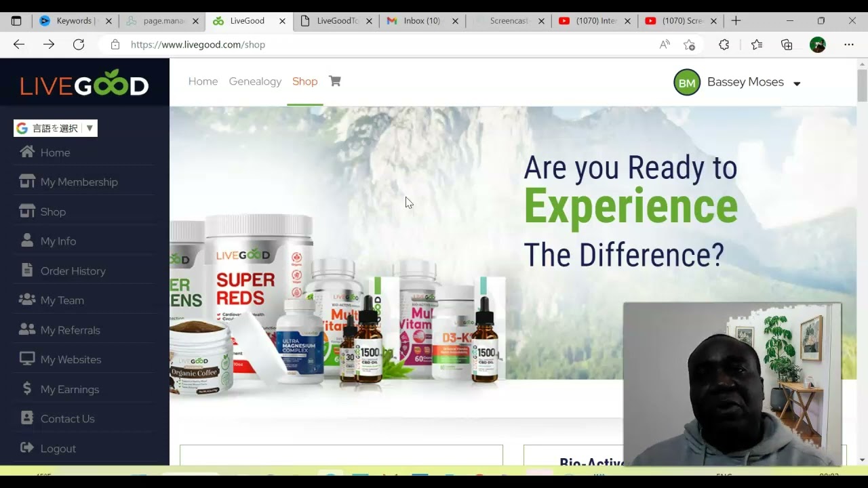868x488 pixels.
Task: Open My Membership in the sidebar
Action: tap(79, 182)
